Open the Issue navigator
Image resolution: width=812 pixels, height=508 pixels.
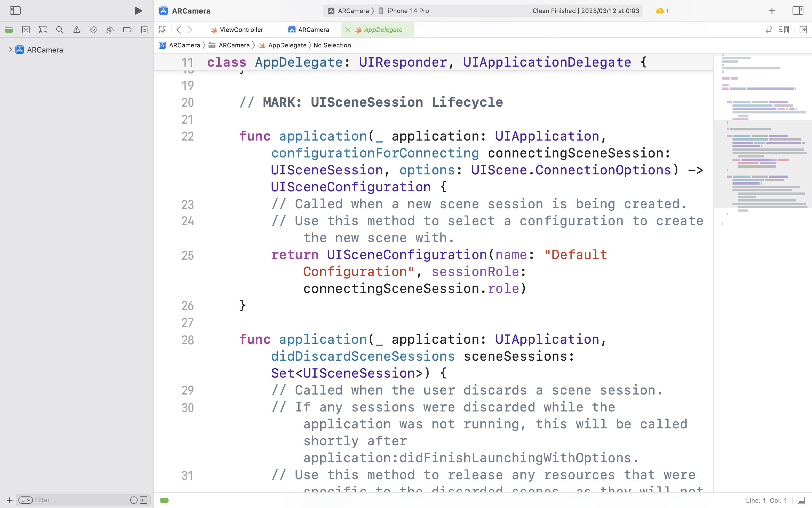pos(76,30)
